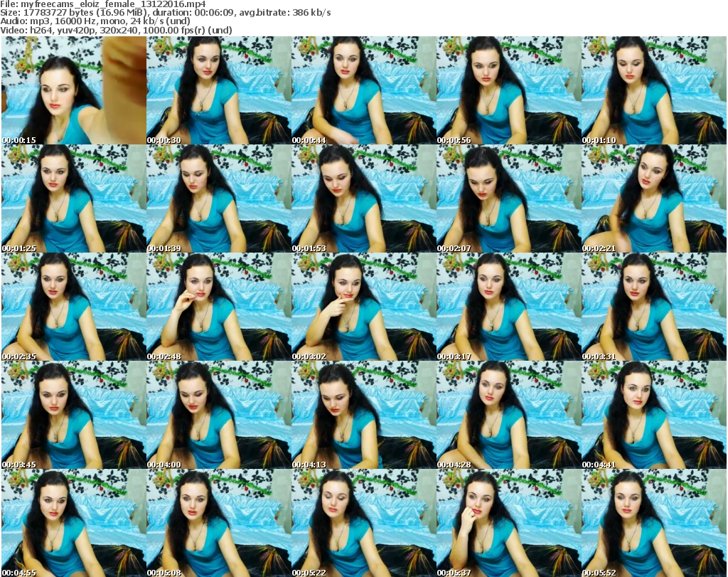728x577 pixels.
Task: Choose the frame stamped 00:02:48
Action: [218, 307]
